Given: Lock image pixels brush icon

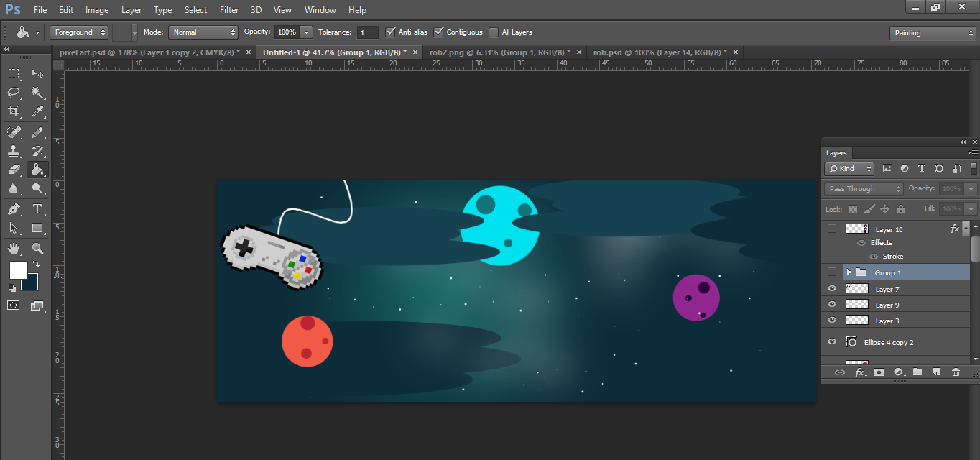Looking at the screenshot, I should coord(869,209).
